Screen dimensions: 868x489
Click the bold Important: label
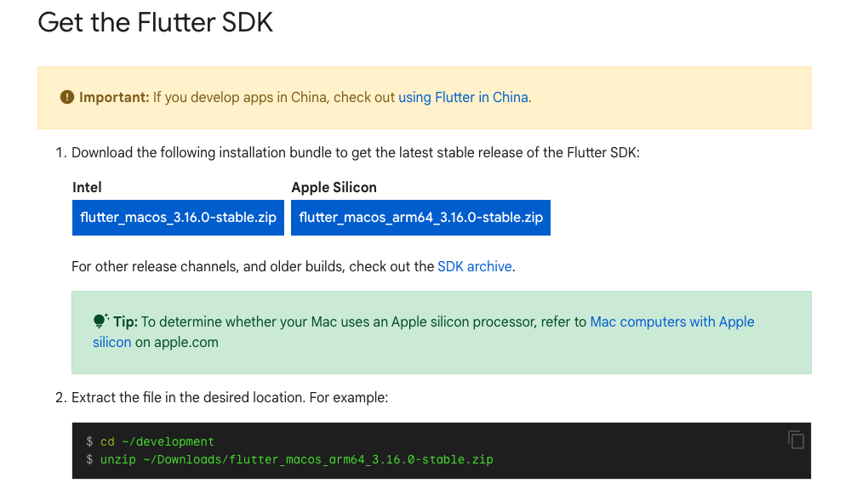[x=114, y=97]
